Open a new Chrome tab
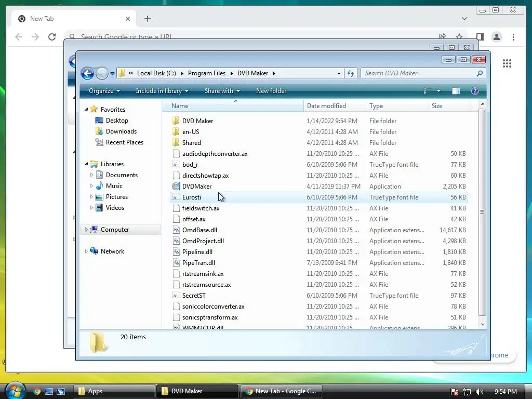The image size is (532, 399). click(147, 19)
